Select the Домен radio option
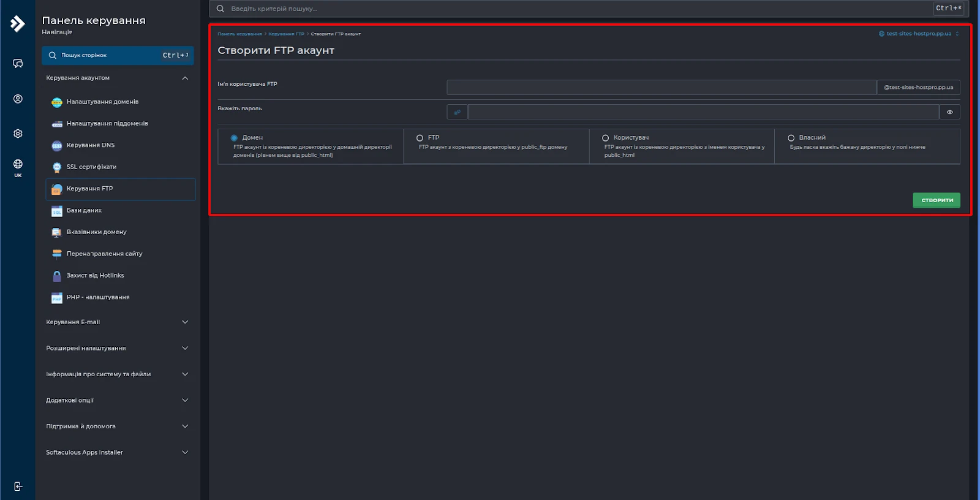This screenshot has width=980, height=500. click(x=234, y=138)
